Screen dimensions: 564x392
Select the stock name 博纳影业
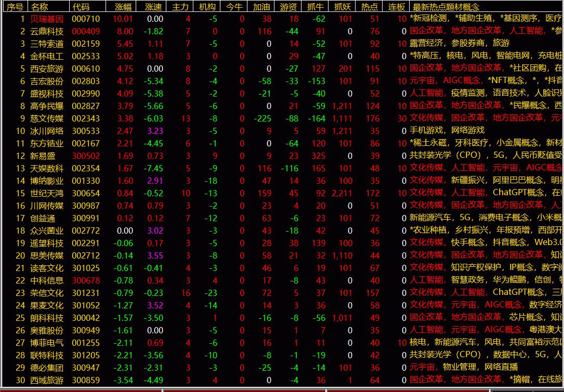[x=47, y=181]
